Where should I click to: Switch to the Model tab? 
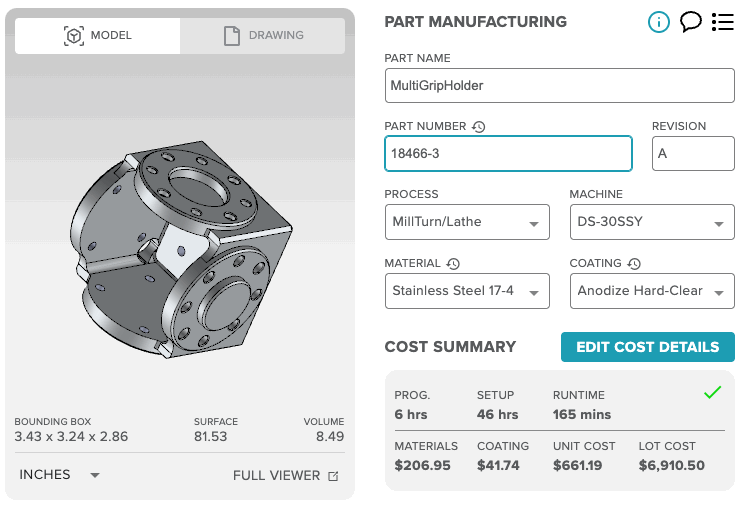click(x=98, y=36)
